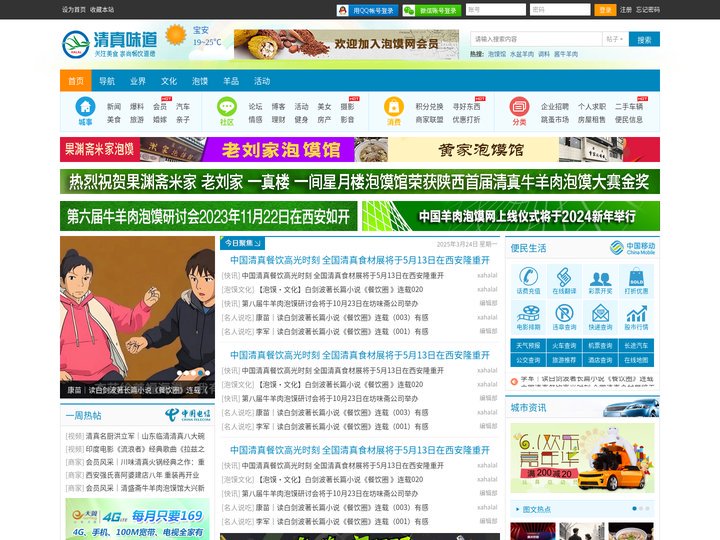Click hot search keyword 水盆羊肉
The width and height of the screenshot is (720, 540).
[x=522, y=54]
